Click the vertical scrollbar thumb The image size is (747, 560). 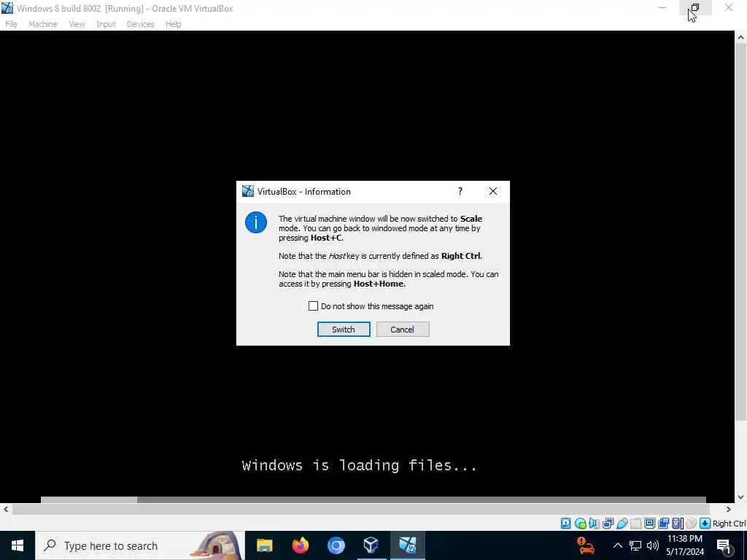coord(741,232)
